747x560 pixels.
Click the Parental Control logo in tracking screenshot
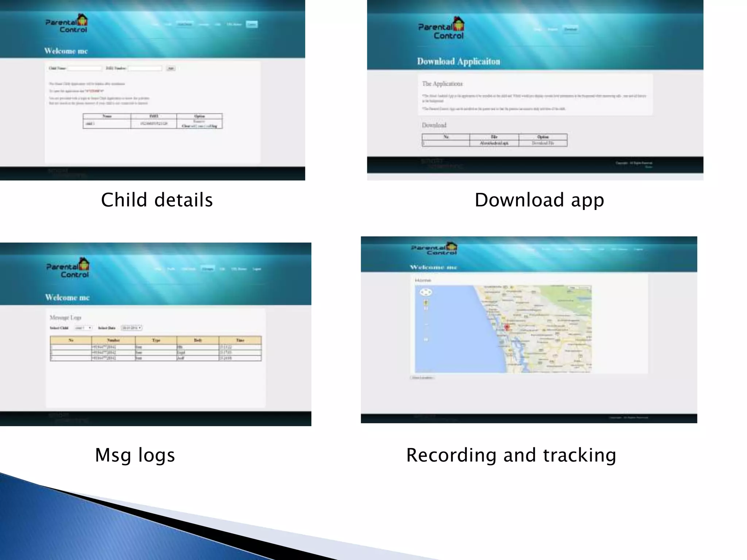[434, 248]
